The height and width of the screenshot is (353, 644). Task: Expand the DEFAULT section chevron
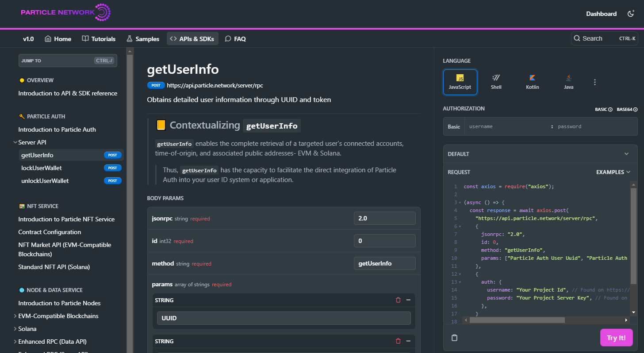point(626,154)
